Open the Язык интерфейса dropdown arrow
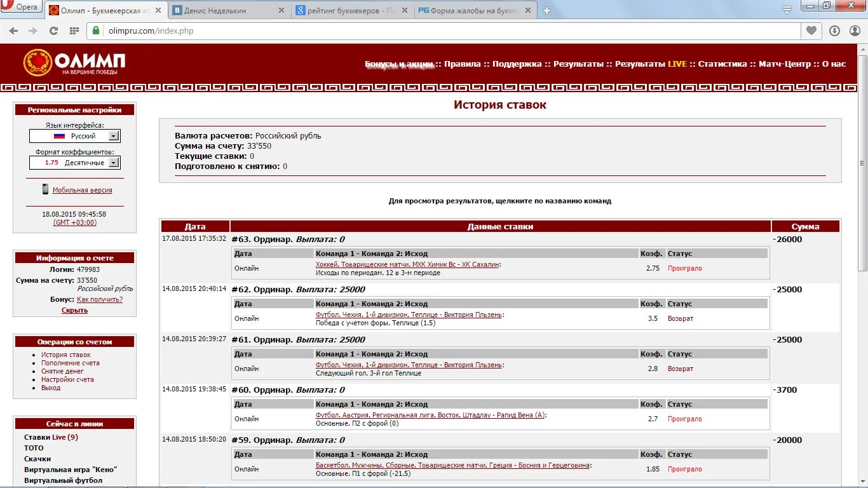This screenshot has width=868, height=488. pos(113,136)
